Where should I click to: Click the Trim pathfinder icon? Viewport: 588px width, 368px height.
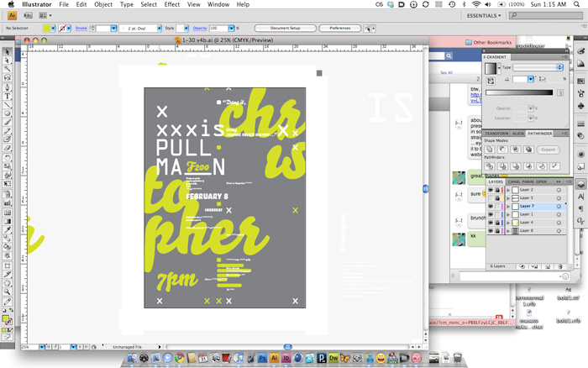tap(502, 166)
